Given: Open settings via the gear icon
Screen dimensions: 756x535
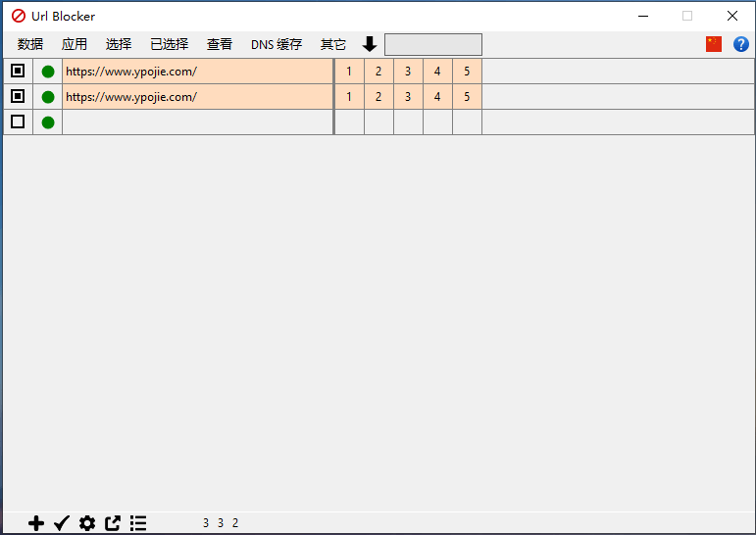Looking at the screenshot, I should click(x=87, y=523).
